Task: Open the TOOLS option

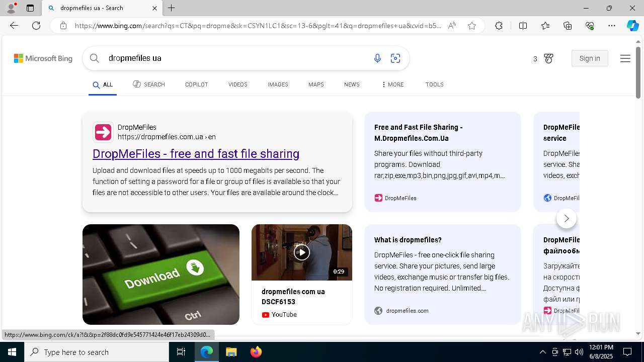Action: [x=435, y=84]
